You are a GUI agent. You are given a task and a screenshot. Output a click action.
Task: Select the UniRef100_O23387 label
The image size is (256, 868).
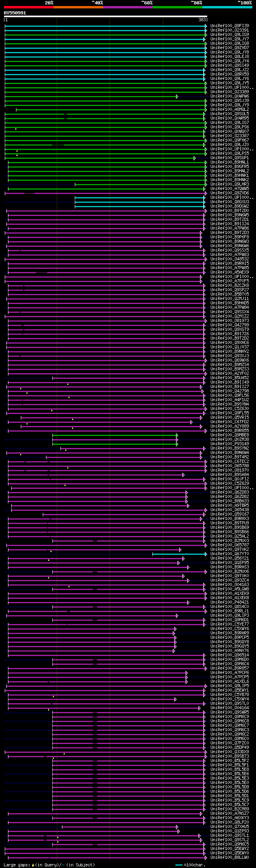tap(230, 136)
